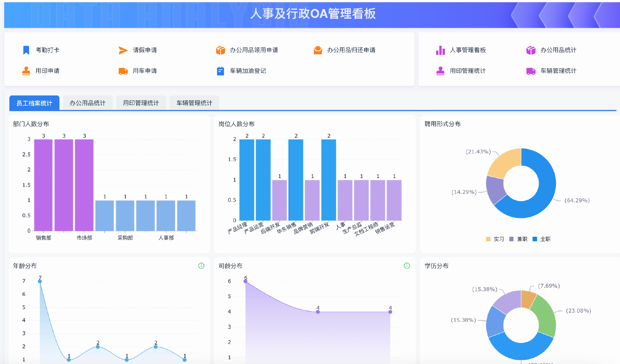Open 请假申请 paper plane icon
Screen dimensions: 620x364
123,50
